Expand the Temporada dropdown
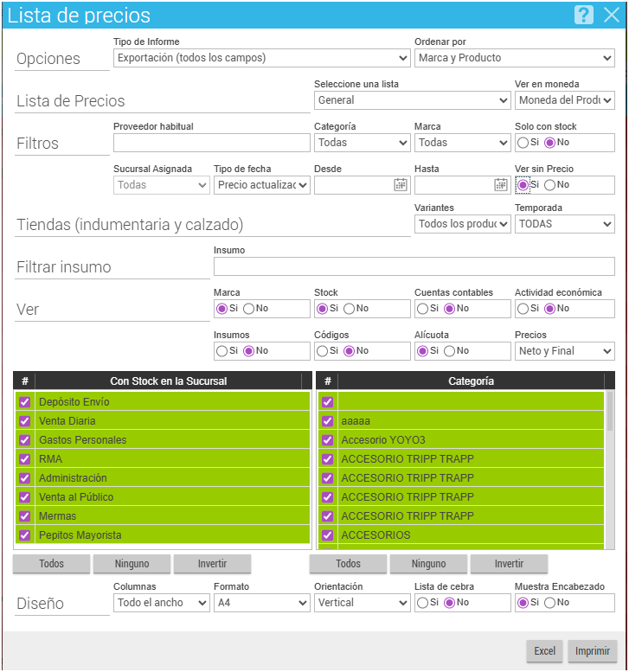Image resolution: width=629 pixels, height=672 pixels. [x=564, y=224]
